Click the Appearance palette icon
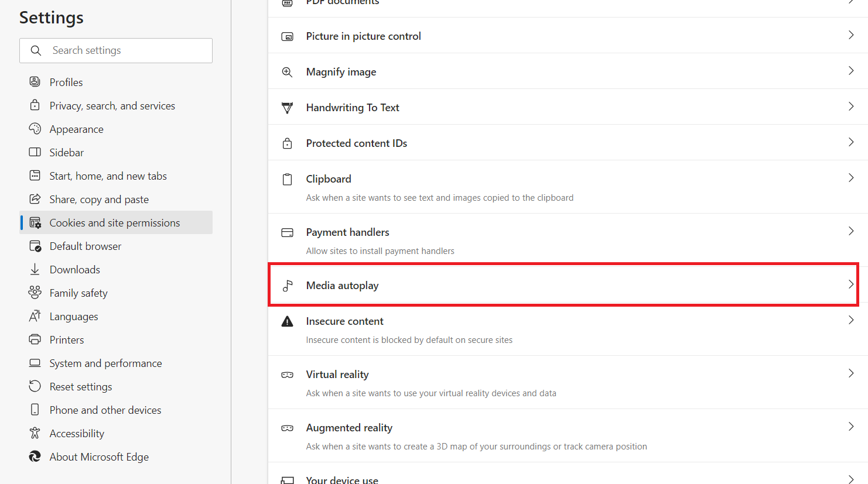The width and height of the screenshot is (868, 484). (35, 129)
